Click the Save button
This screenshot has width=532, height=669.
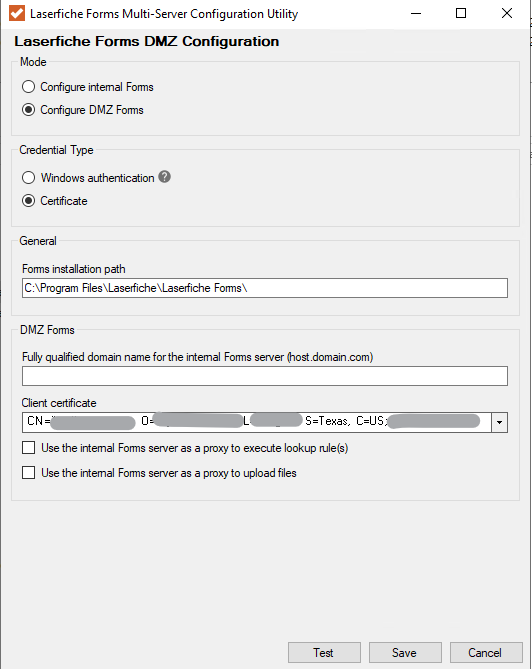pos(405,652)
